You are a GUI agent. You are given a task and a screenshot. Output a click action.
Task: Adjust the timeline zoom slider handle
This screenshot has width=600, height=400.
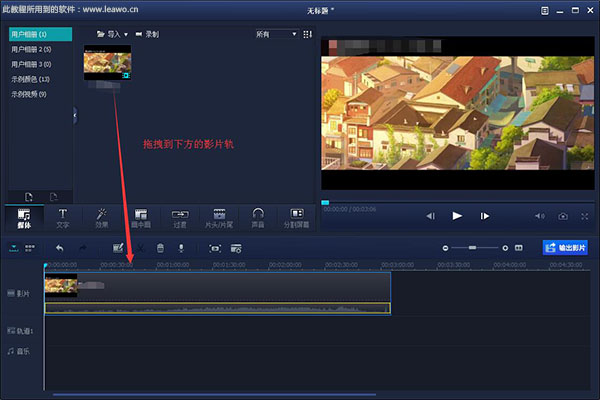[x=473, y=248]
